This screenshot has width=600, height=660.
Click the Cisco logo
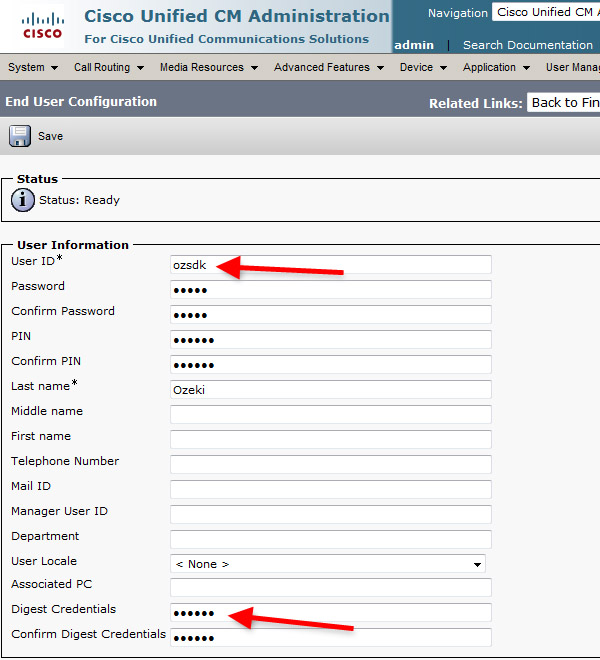(x=43, y=26)
